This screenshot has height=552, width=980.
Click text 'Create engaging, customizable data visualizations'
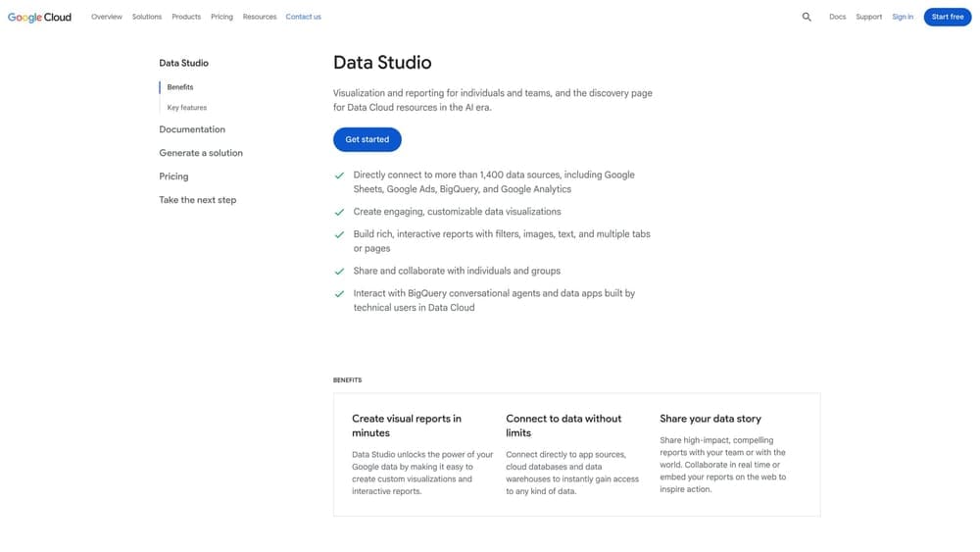[457, 212]
